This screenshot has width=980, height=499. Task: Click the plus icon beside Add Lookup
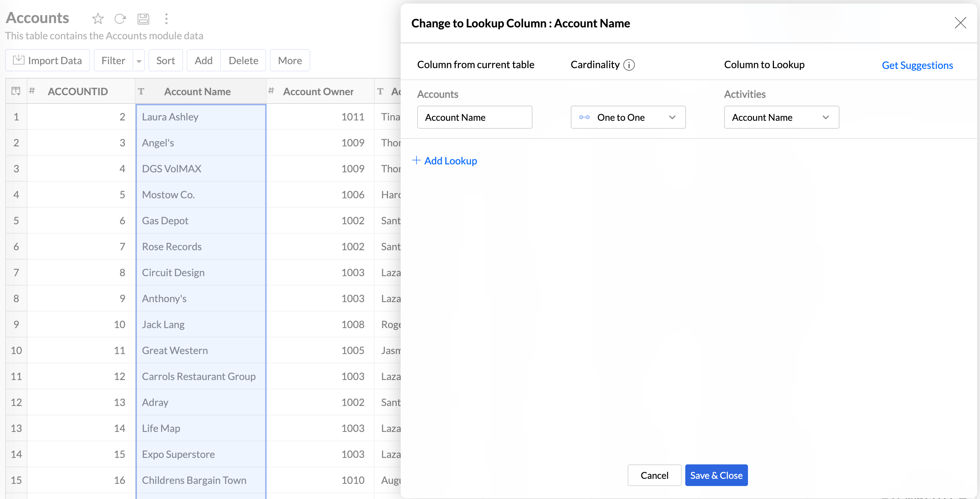(416, 160)
